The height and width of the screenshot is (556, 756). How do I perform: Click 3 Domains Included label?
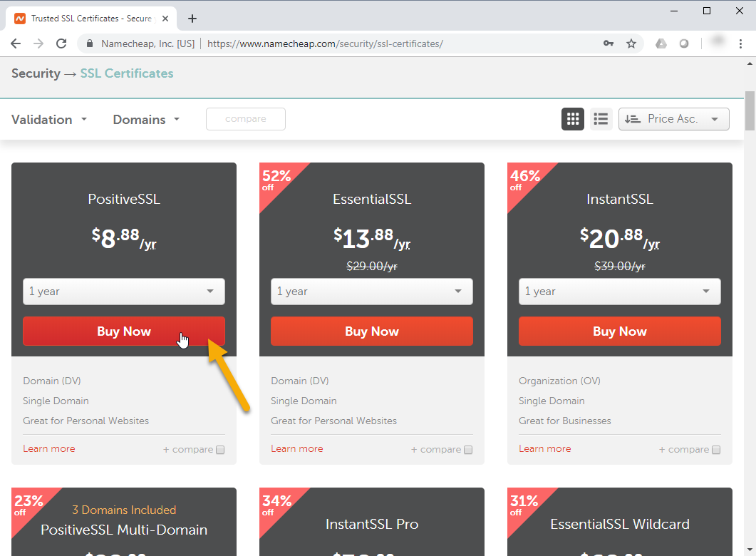coord(124,510)
